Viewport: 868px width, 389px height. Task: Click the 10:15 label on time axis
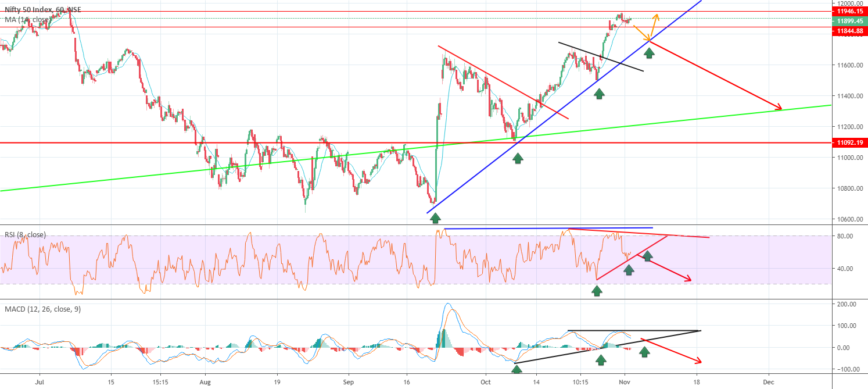(x=581, y=383)
